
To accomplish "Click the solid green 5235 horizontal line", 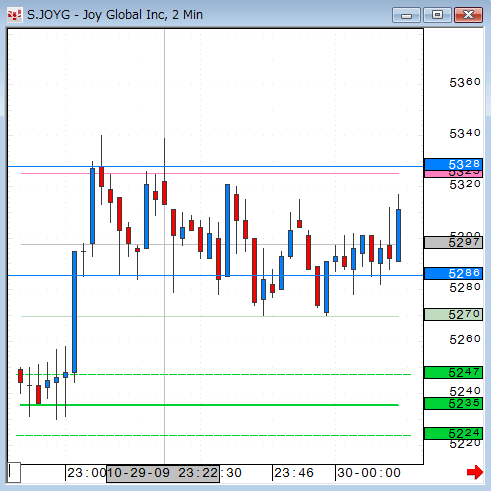I will [x=209, y=405].
